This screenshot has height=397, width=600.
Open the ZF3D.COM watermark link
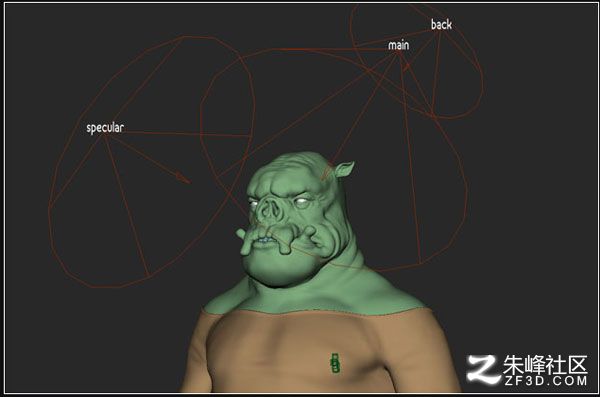[x=545, y=381]
